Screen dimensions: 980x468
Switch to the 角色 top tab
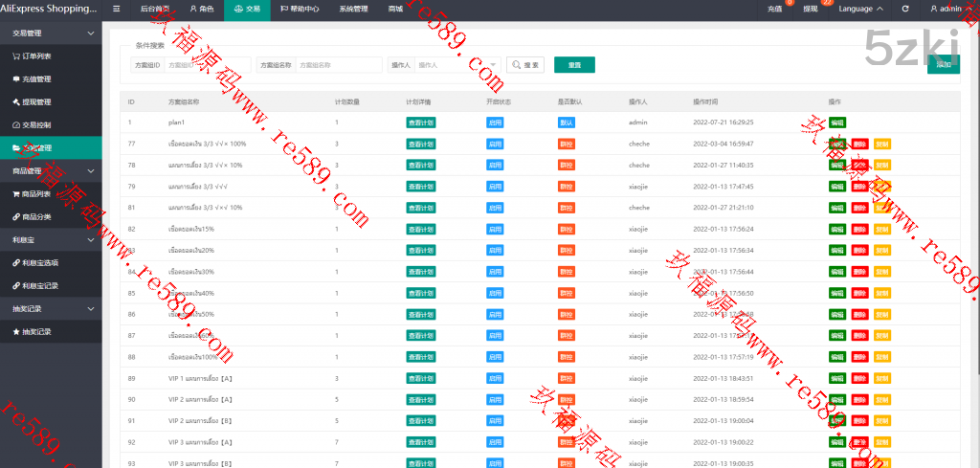[201, 9]
